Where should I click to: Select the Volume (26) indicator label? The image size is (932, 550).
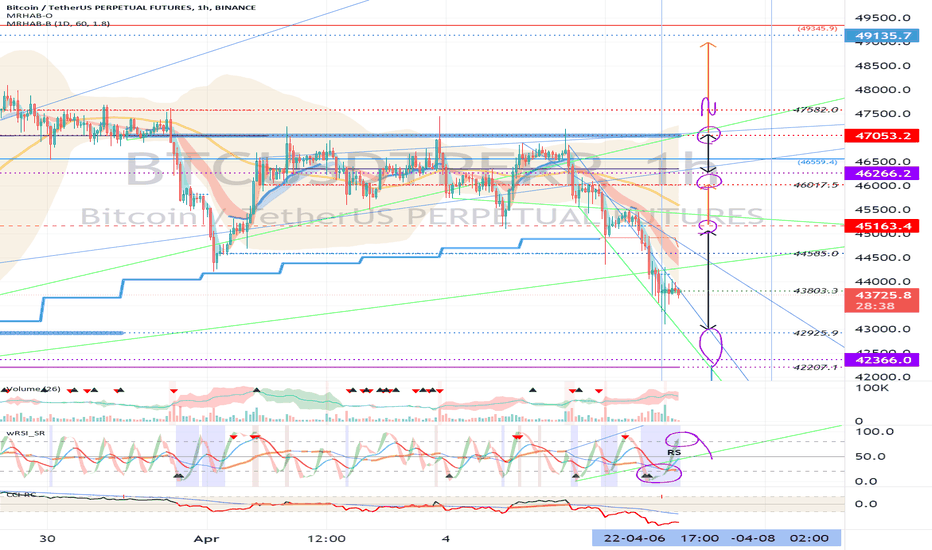click(33, 389)
